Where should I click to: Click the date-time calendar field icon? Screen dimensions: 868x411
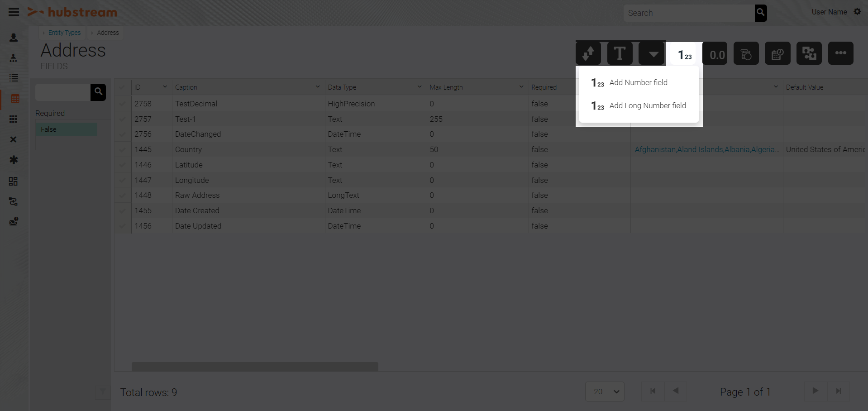[777, 54]
